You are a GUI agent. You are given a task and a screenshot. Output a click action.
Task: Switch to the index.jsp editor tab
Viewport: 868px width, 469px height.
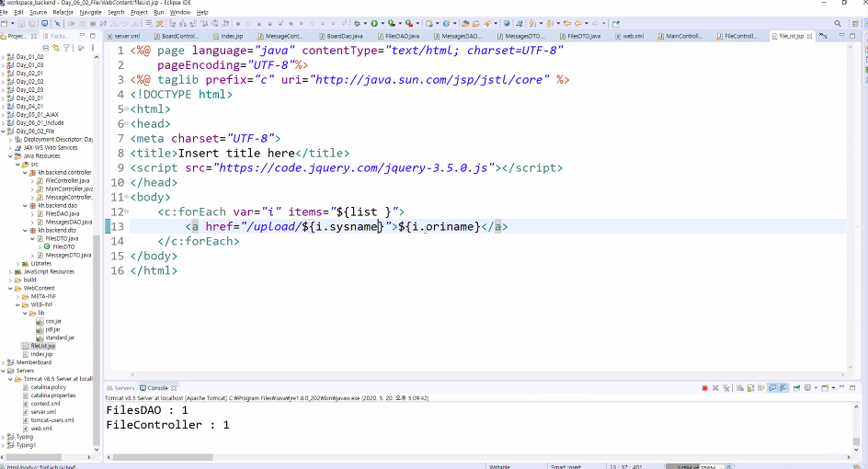tap(232, 36)
